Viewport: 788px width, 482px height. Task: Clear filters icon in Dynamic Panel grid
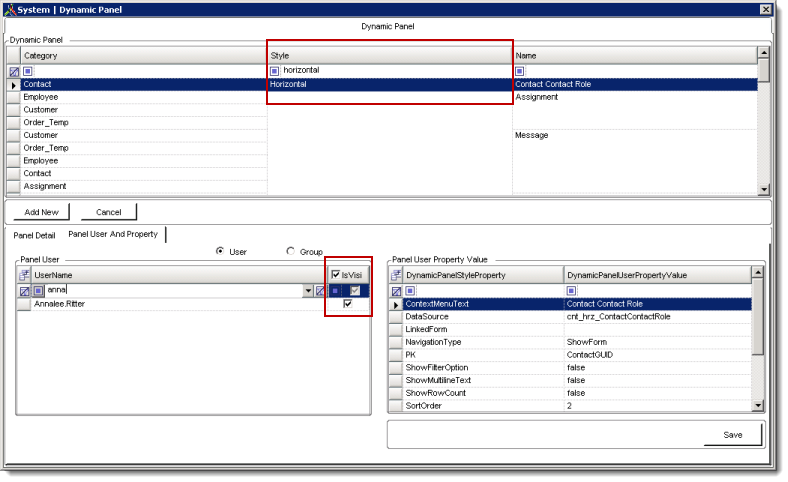(14, 71)
